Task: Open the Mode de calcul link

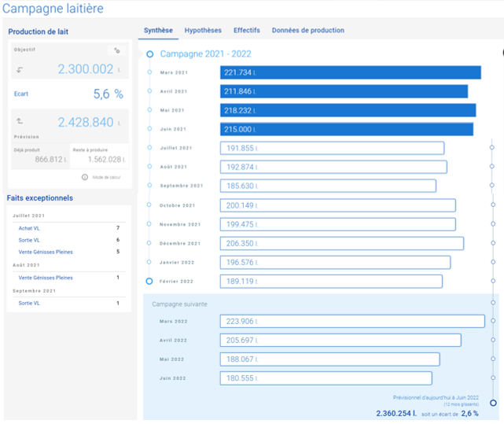Action: (106, 177)
